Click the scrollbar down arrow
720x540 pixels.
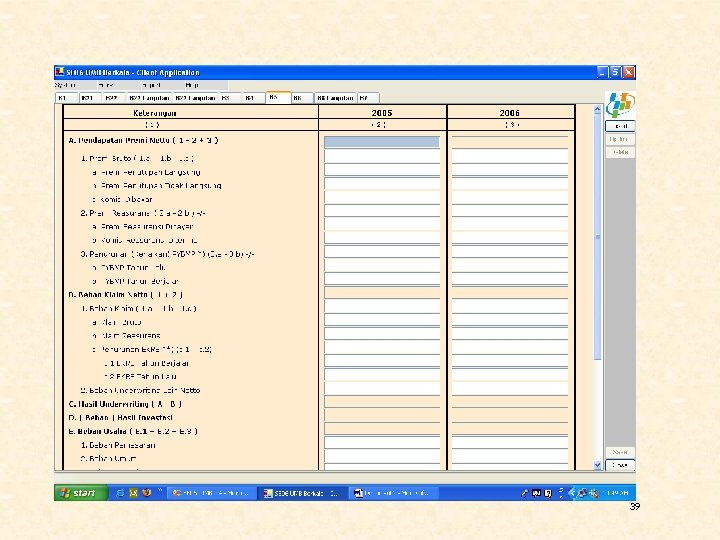tap(597, 465)
